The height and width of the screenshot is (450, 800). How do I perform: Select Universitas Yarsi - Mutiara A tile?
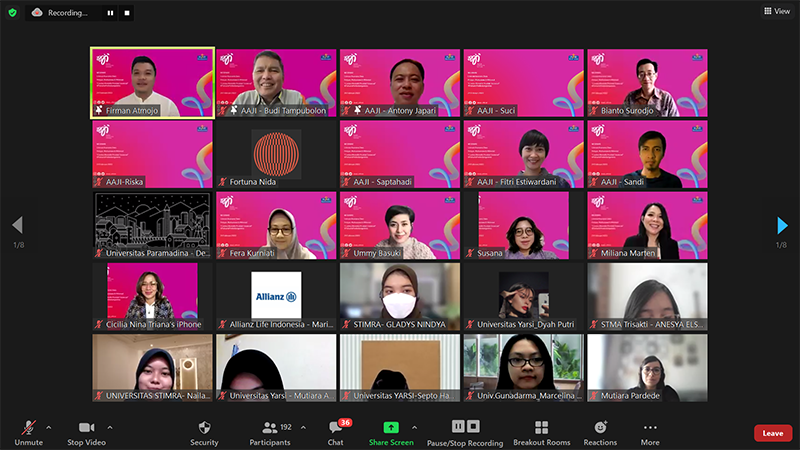[276, 368]
